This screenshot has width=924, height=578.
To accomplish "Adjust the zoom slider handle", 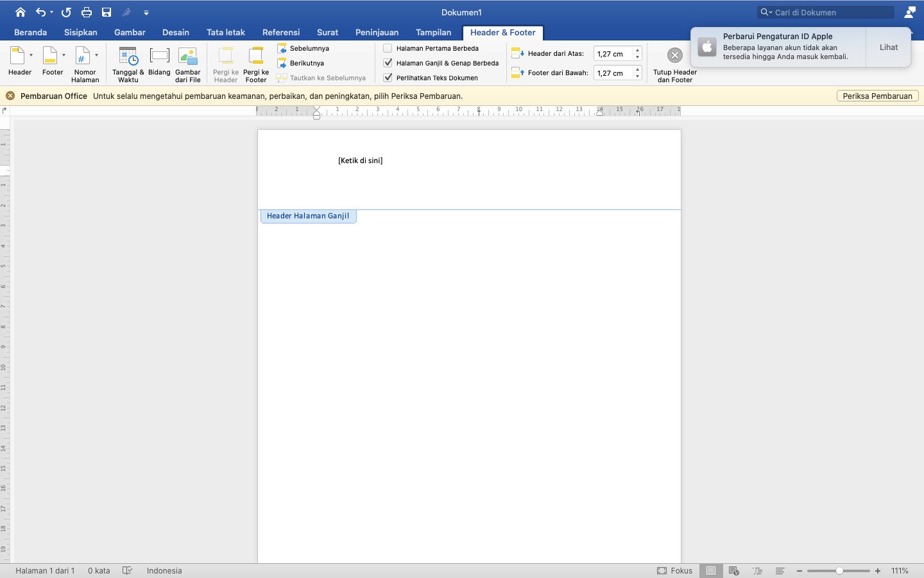I will pyautogui.click(x=839, y=570).
